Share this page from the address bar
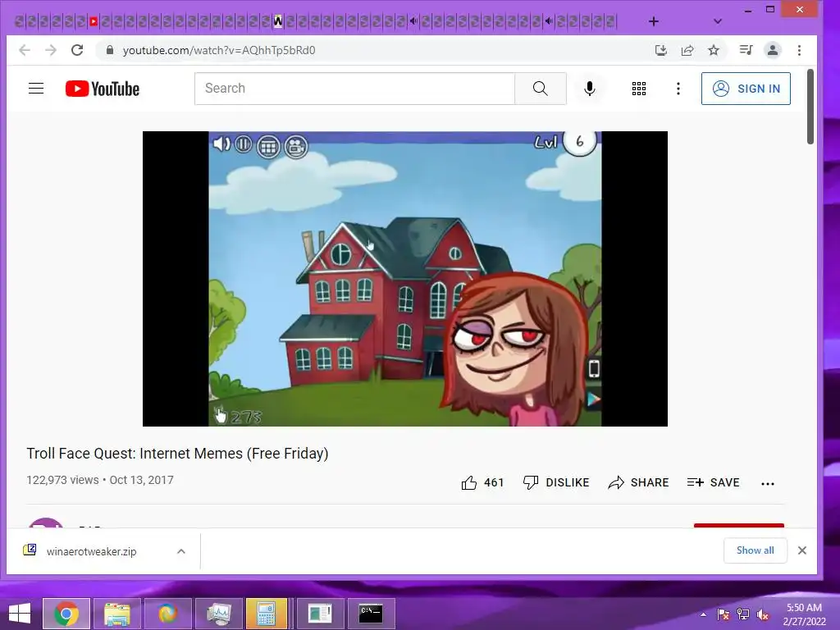 687,50
